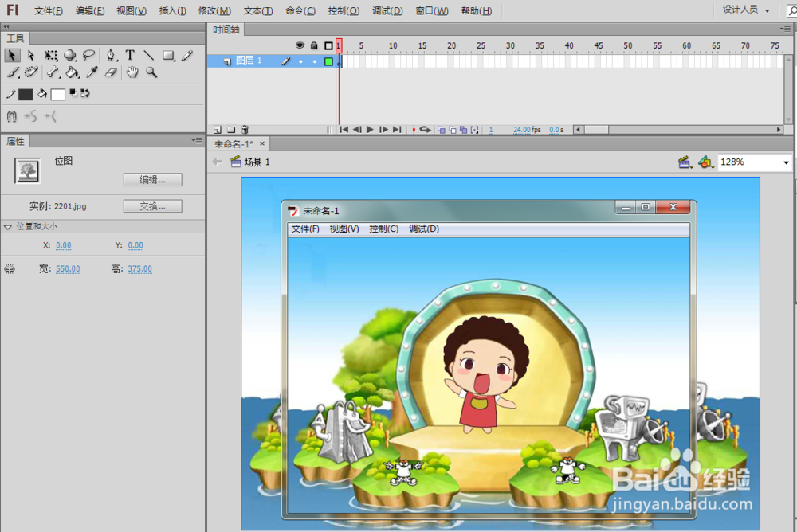Open the 修改(M) menu
This screenshot has width=797, height=532.
tap(214, 10)
